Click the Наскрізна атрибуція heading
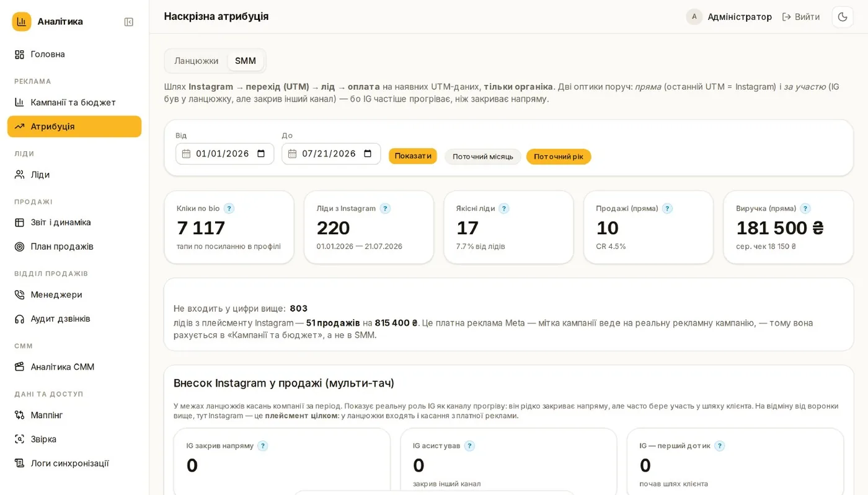This screenshot has width=868, height=495. (x=216, y=17)
